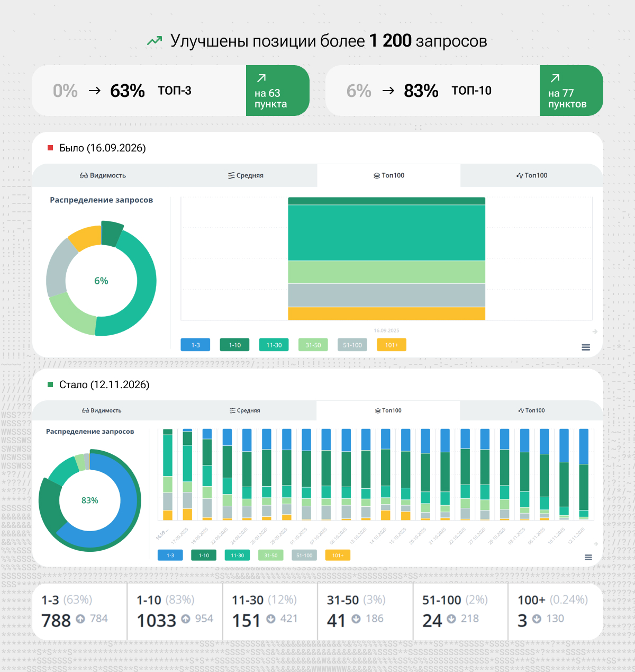Image resolution: width=635 pixels, height=672 pixels.
Task: Switch to Видимость tab in Было panel
Action: coord(103,175)
